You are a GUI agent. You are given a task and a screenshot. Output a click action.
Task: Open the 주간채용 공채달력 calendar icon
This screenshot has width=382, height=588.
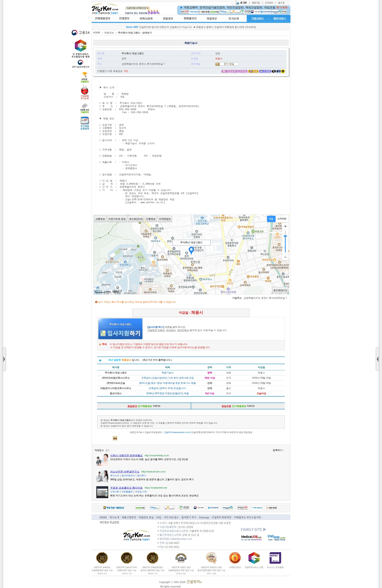click(x=85, y=123)
